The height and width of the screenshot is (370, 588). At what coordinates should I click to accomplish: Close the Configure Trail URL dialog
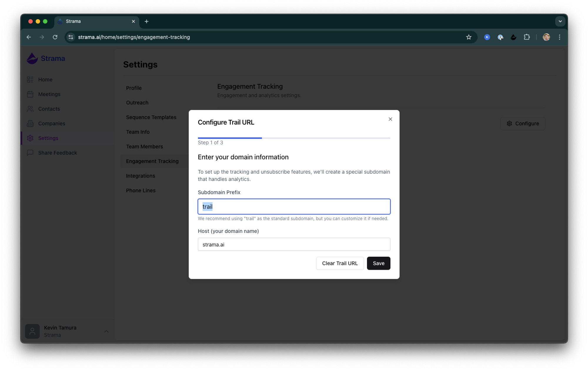(390, 119)
